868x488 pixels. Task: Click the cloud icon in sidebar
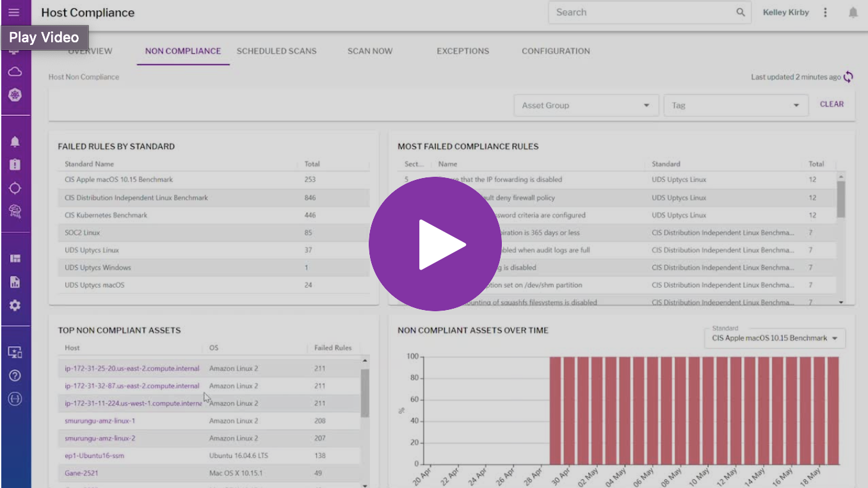[x=15, y=72]
